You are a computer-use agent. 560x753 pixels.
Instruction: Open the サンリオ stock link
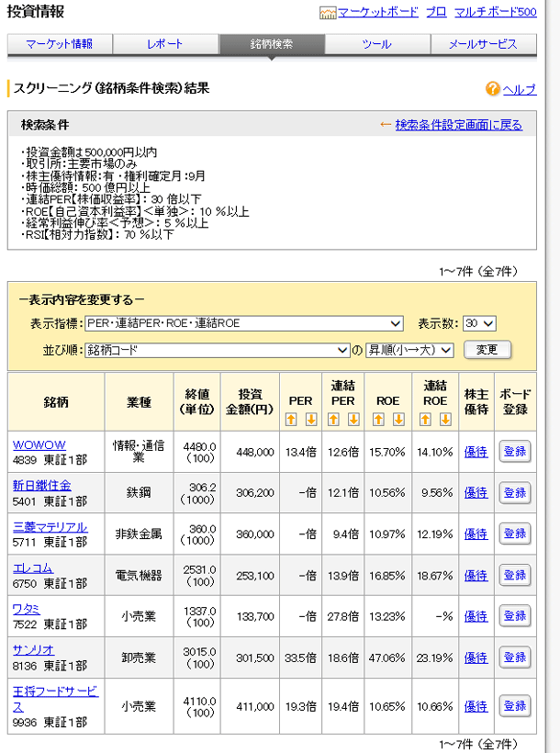pos(33,650)
